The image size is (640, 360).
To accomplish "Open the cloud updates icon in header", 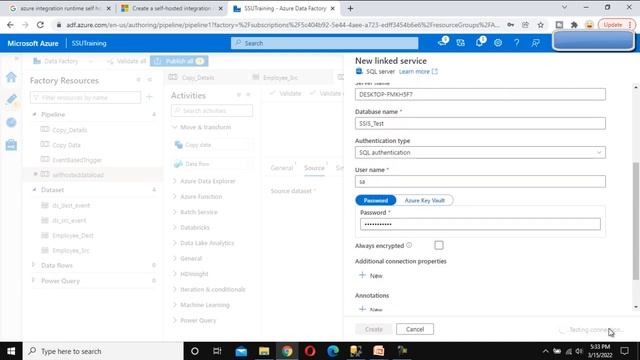I will (442, 42).
